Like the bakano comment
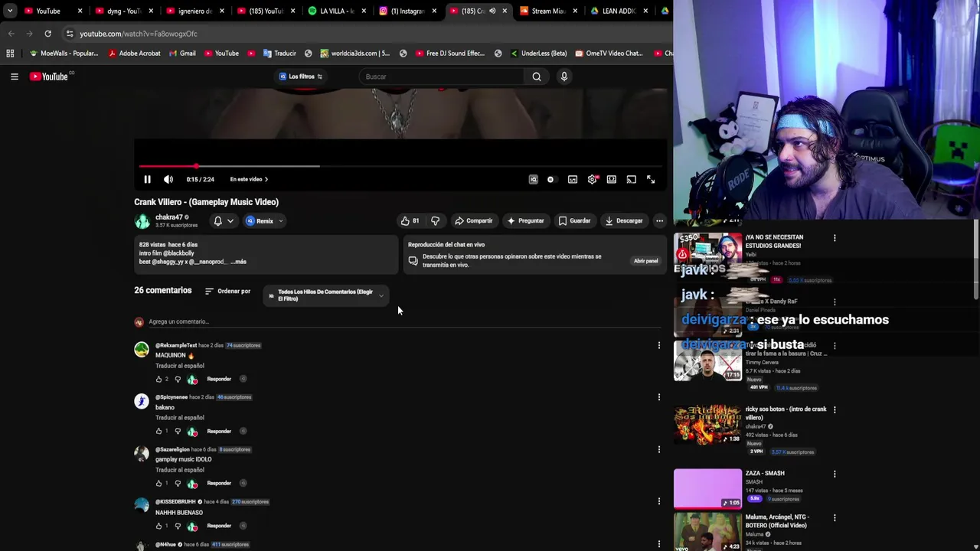Screen dimensions: 980x551 [159, 431]
